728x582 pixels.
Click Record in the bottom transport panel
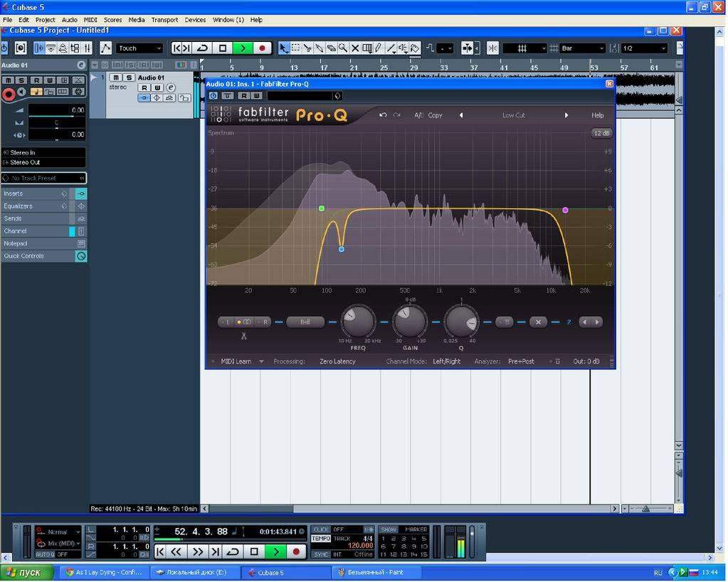click(x=296, y=552)
